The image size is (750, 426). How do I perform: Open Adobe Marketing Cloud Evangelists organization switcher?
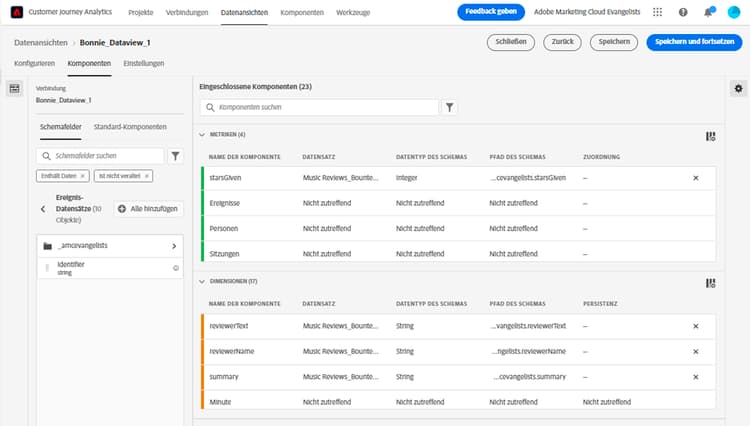click(587, 12)
